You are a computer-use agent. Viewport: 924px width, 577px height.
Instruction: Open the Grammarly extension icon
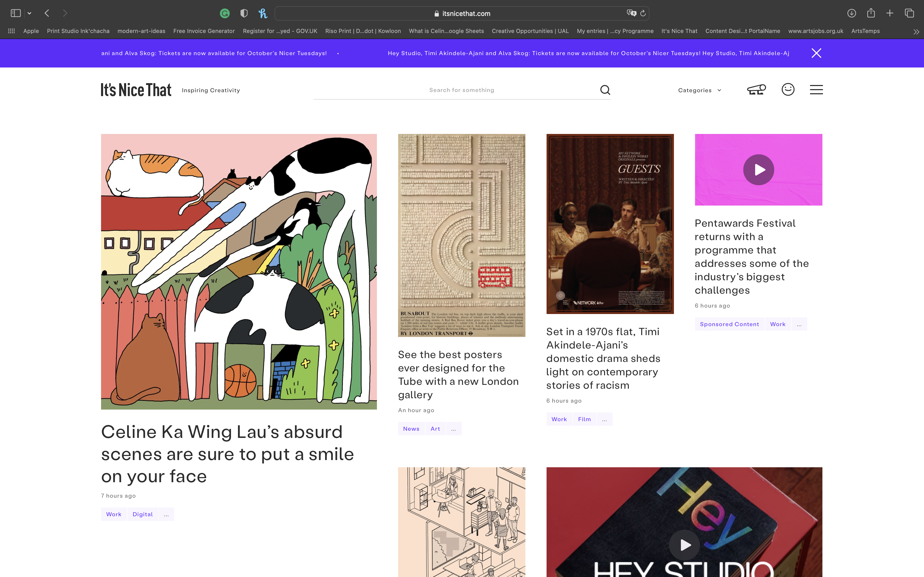(x=225, y=13)
